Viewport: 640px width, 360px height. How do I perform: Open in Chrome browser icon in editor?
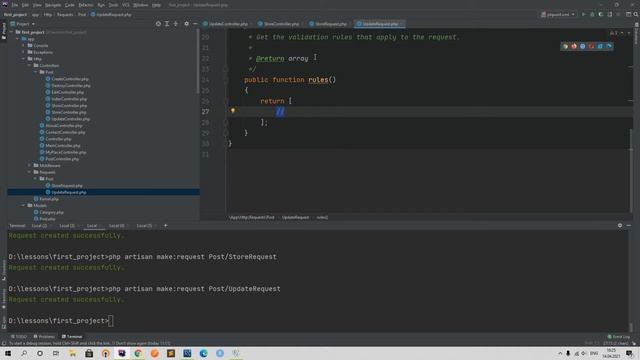(x=565, y=46)
